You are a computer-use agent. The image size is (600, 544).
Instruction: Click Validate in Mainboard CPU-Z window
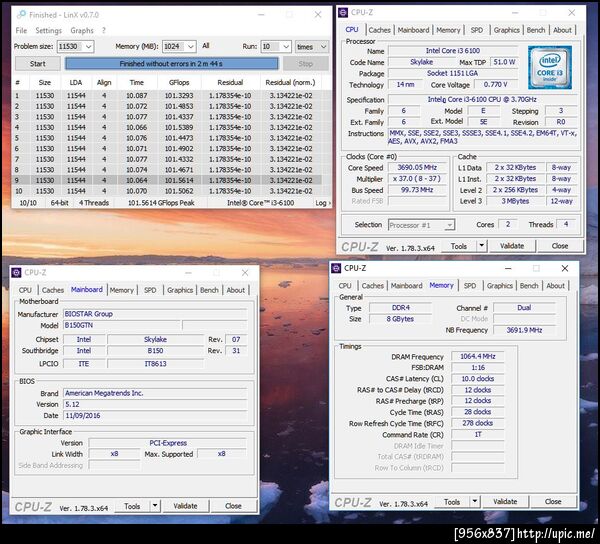click(x=185, y=507)
